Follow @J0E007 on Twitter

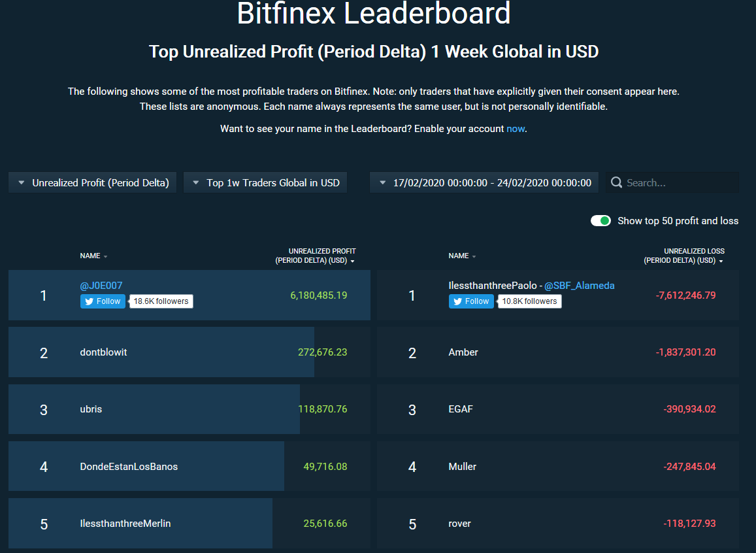click(x=103, y=301)
